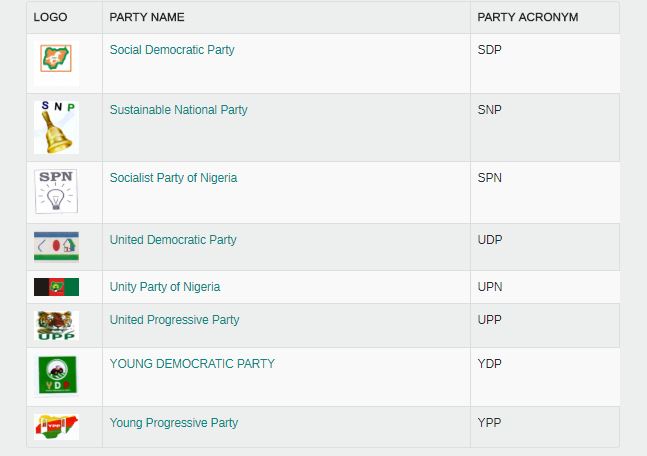
Task: Visit the United Democratic Party link
Action: [173, 240]
